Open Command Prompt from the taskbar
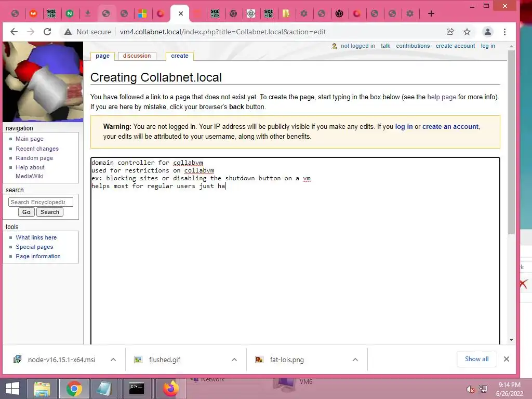 [137, 389]
